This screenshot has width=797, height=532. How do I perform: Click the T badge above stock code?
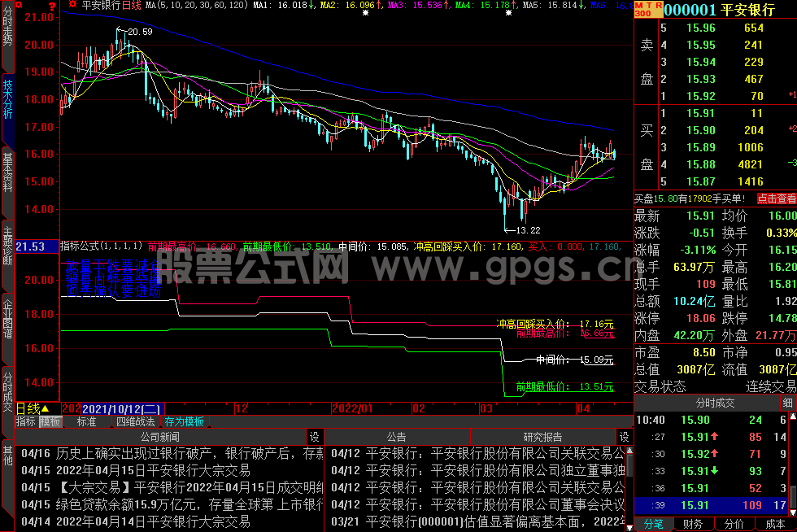click(649, 5)
